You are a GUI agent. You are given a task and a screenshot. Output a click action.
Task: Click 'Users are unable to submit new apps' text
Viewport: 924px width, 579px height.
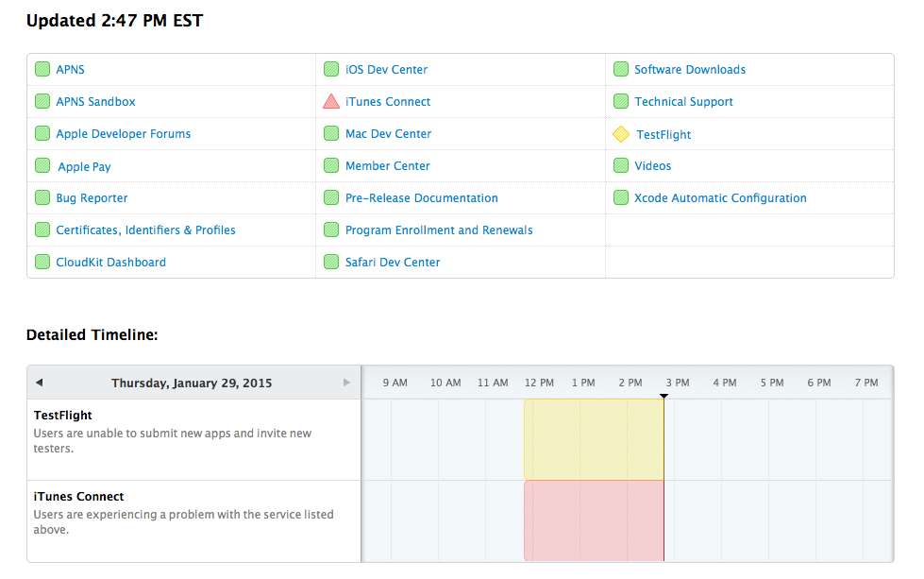(x=172, y=440)
